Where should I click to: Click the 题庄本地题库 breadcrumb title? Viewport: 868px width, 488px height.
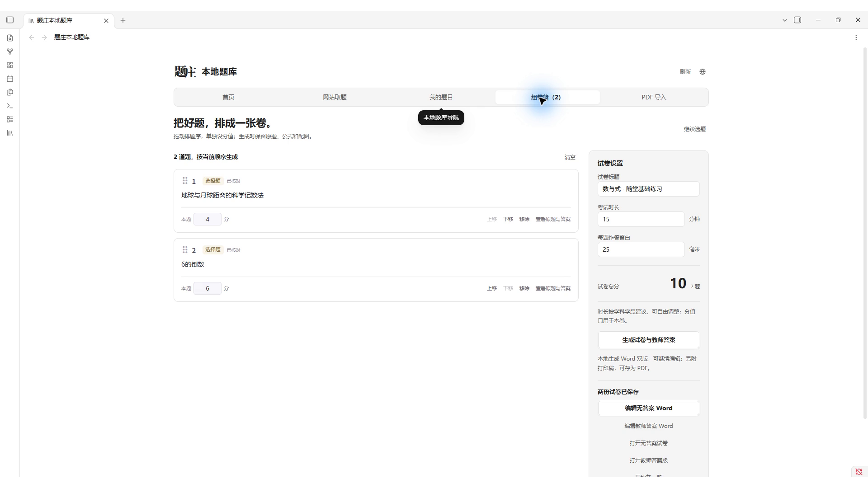72,38
